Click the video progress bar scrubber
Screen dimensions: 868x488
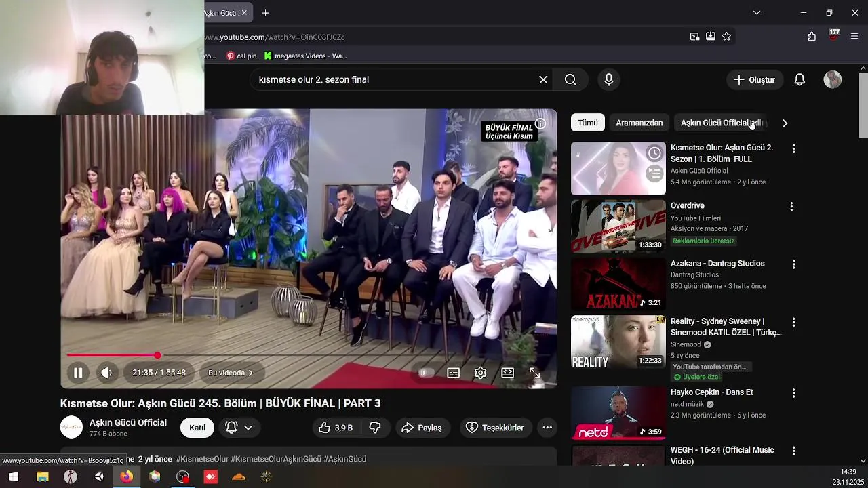(157, 355)
